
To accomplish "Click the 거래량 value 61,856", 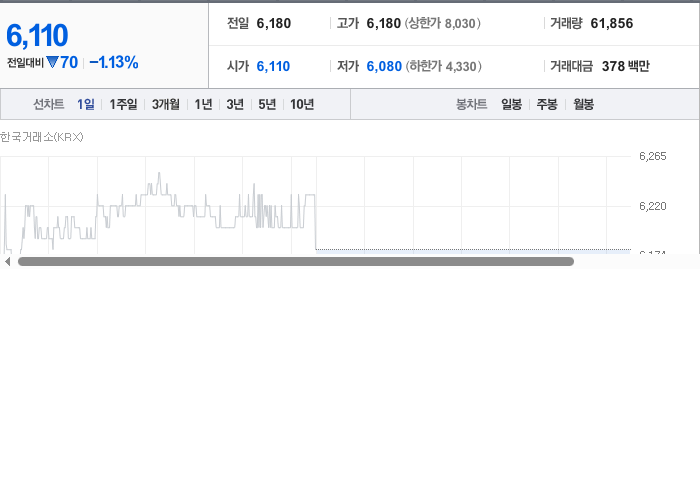I will pos(612,23).
